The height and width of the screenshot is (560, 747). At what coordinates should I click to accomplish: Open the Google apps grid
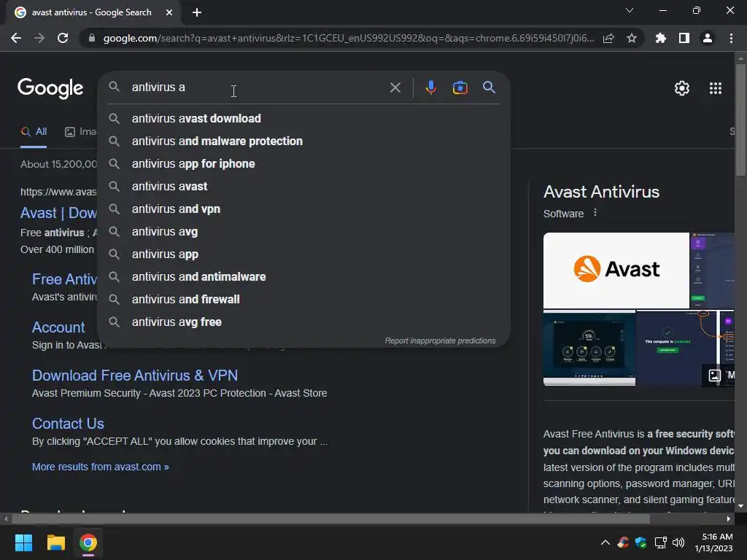(716, 88)
